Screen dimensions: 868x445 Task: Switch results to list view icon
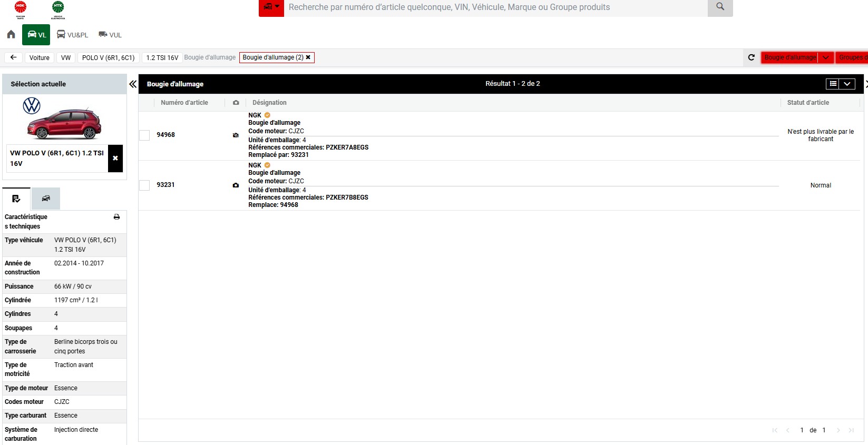833,84
